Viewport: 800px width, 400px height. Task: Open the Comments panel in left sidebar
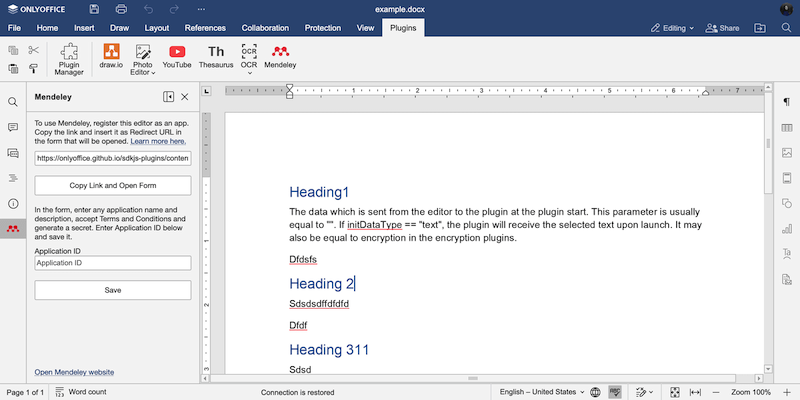[x=13, y=127]
